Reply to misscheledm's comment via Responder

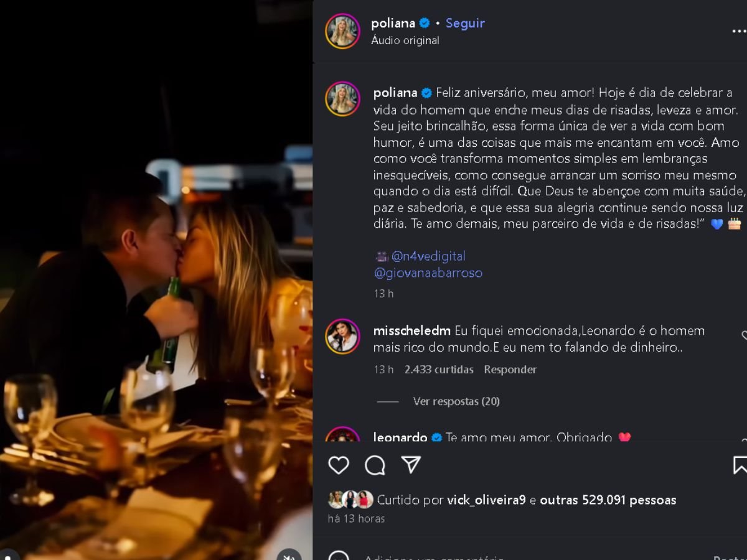point(510,370)
